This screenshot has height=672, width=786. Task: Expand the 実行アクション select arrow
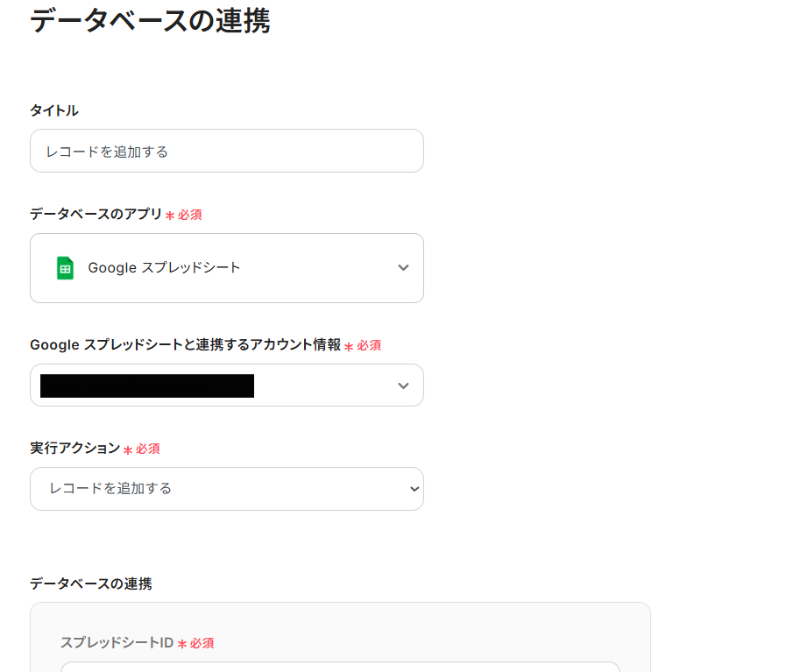pos(414,489)
